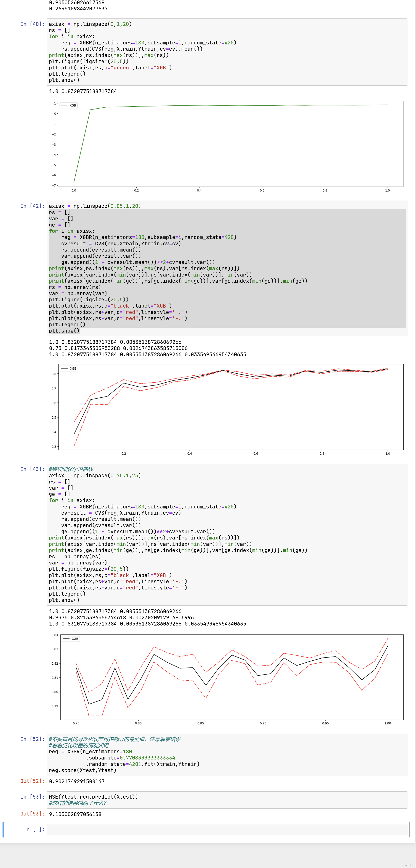The width and height of the screenshot is (416, 868).
Task: Click the comment '#继续细化学习曲线'
Action: pos(71,469)
